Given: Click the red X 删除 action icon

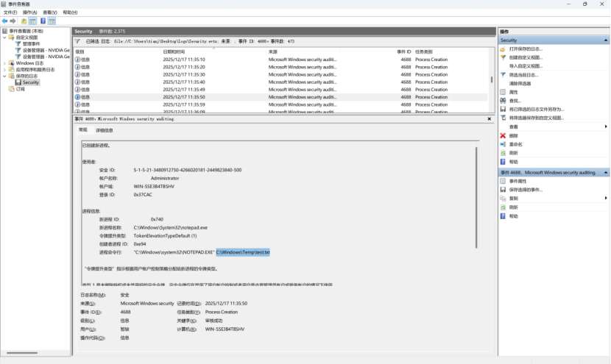Looking at the screenshot, I should tap(504, 135).
